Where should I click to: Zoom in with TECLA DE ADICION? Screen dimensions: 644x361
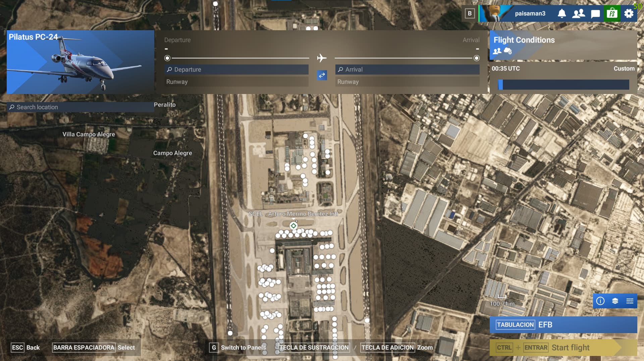click(x=387, y=348)
